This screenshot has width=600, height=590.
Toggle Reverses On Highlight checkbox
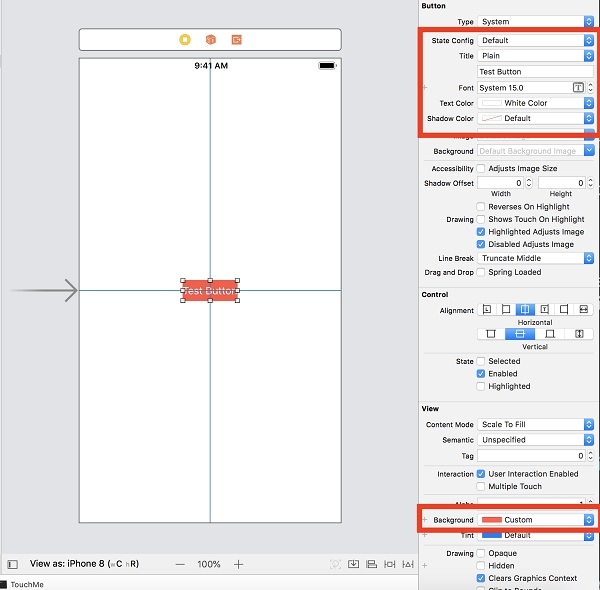tap(482, 206)
